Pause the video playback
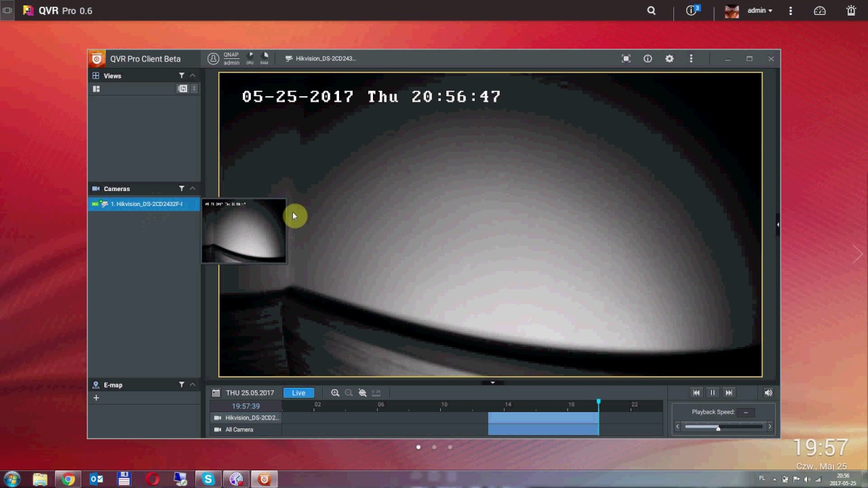This screenshot has height=488, width=868. tap(713, 392)
